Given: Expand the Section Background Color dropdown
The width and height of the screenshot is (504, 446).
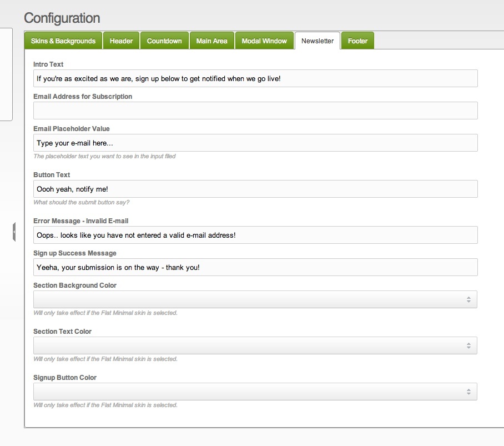Looking at the screenshot, I should click(255, 299).
